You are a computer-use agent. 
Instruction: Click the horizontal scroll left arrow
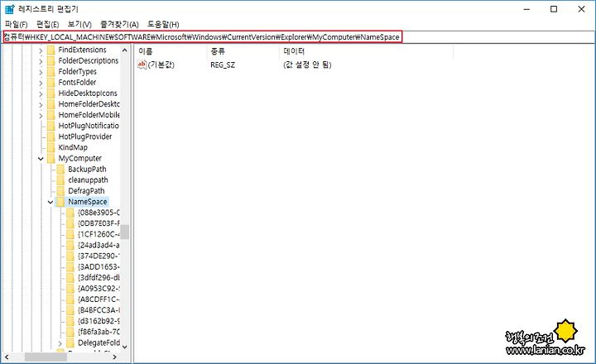click(x=7, y=357)
